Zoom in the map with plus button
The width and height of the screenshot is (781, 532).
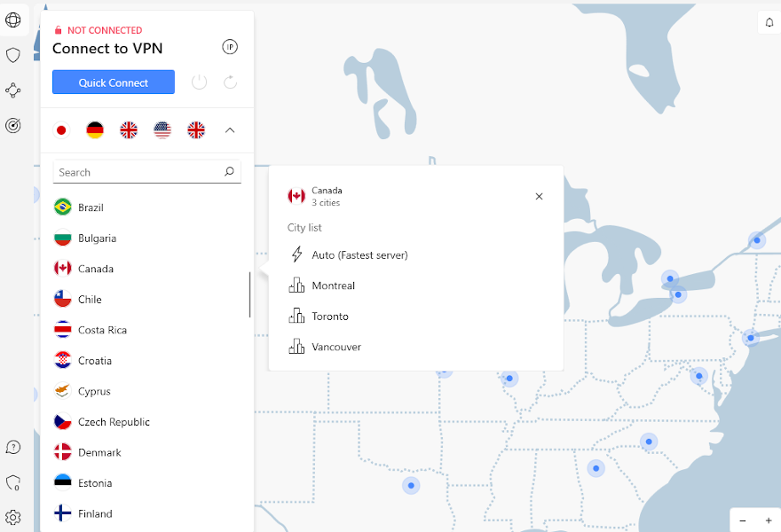pyautogui.click(x=769, y=520)
